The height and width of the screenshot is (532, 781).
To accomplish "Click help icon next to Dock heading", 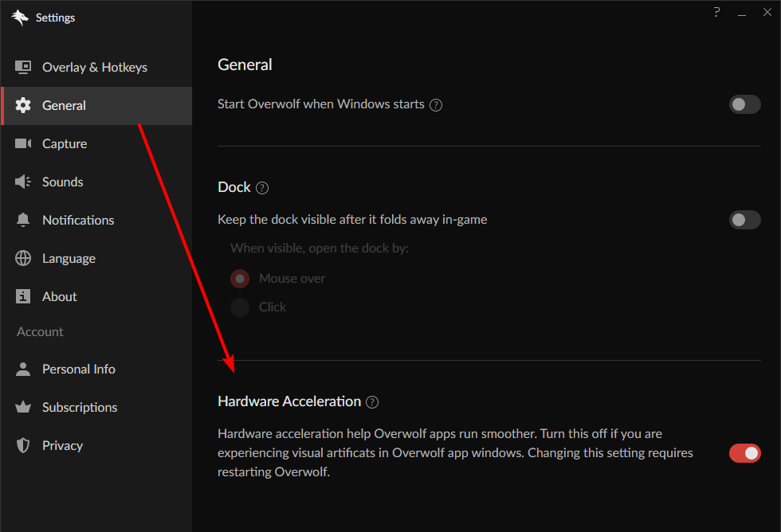I will pyautogui.click(x=262, y=188).
